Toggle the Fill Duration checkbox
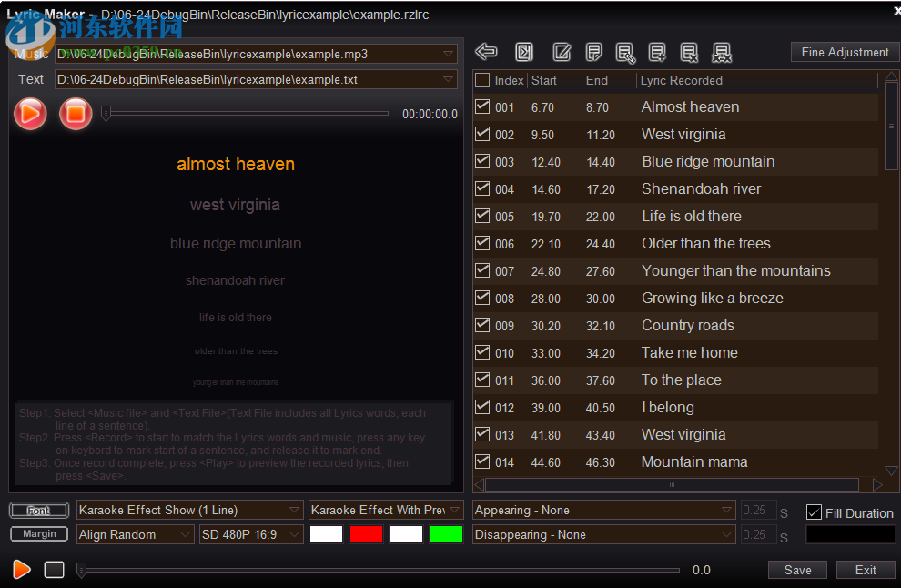The image size is (901, 588). click(x=814, y=512)
